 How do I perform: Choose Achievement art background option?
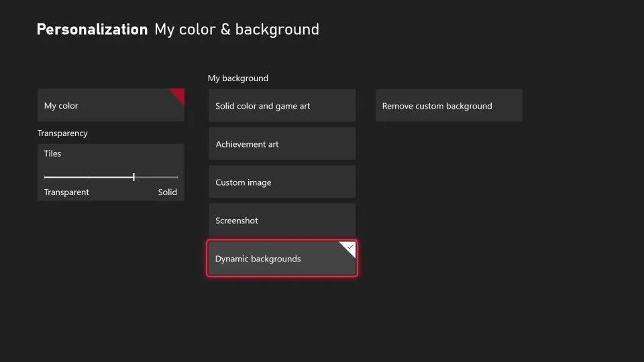click(x=282, y=143)
